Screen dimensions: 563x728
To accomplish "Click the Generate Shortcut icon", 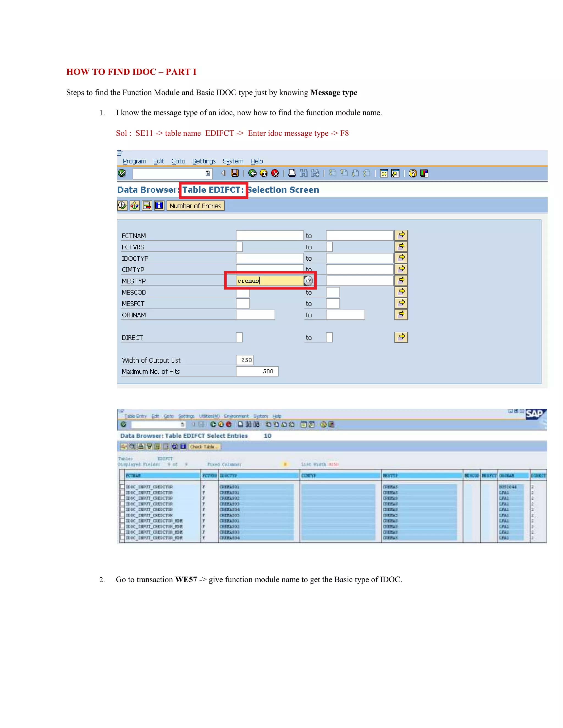I will tap(395, 173).
